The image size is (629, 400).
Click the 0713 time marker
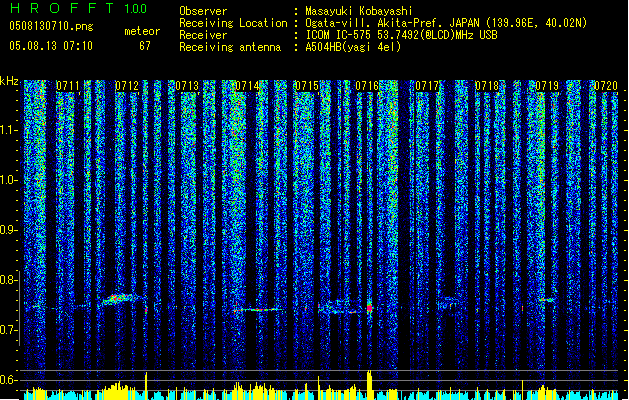tap(187, 86)
